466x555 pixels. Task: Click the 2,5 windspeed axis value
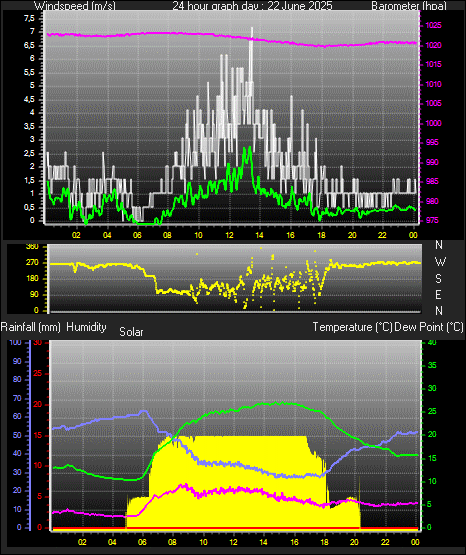pos(29,153)
